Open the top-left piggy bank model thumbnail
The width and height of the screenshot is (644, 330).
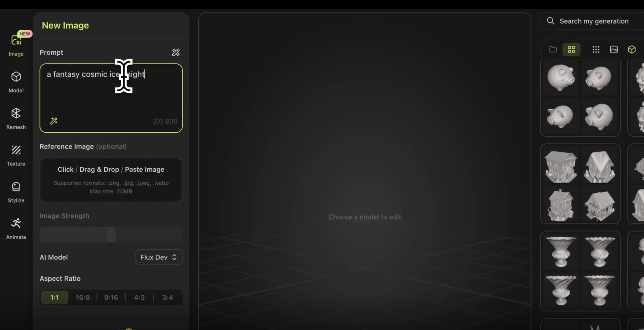[x=561, y=77]
